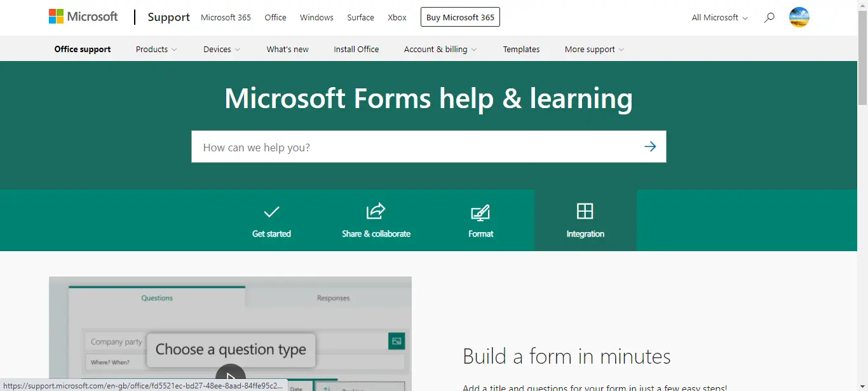Viewport: 868px width, 391px height.
Task: Select the Integration tab label
Action: click(585, 234)
